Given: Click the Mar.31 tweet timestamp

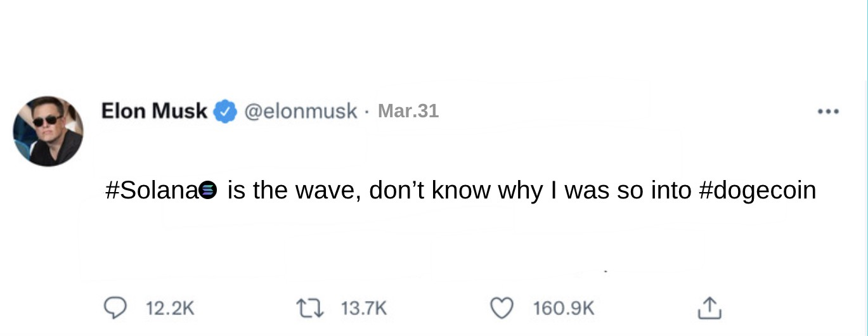Looking at the screenshot, I should tap(408, 111).
